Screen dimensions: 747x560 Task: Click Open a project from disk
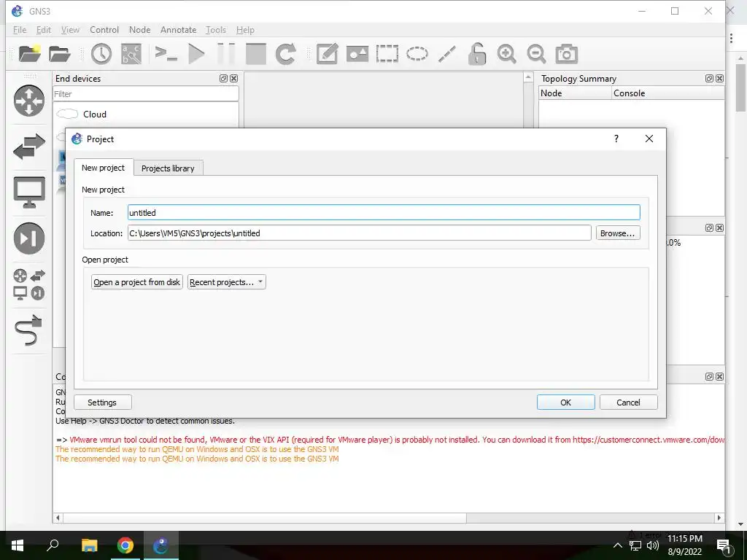(x=136, y=282)
